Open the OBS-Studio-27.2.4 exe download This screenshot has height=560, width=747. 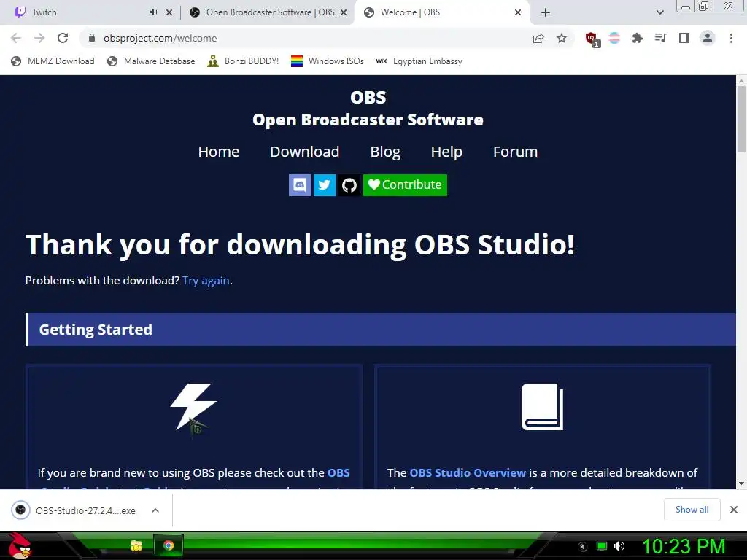click(85, 510)
